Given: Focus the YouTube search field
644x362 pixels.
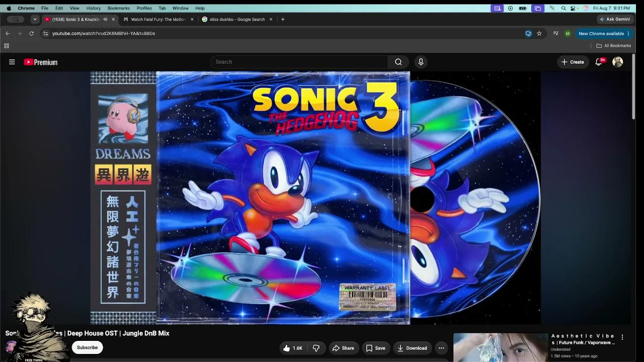Looking at the screenshot, I should (299, 62).
